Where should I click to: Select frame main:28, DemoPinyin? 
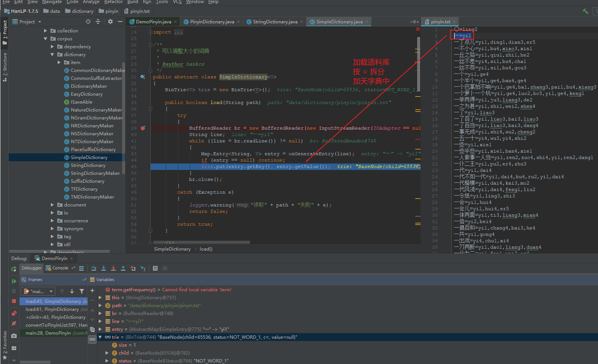pos(54,333)
